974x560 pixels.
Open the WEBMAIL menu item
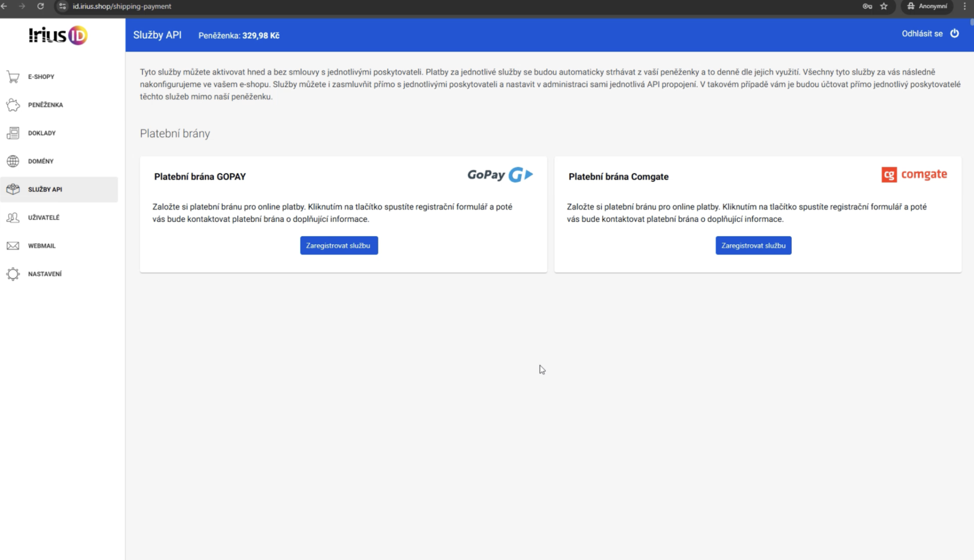point(59,246)
